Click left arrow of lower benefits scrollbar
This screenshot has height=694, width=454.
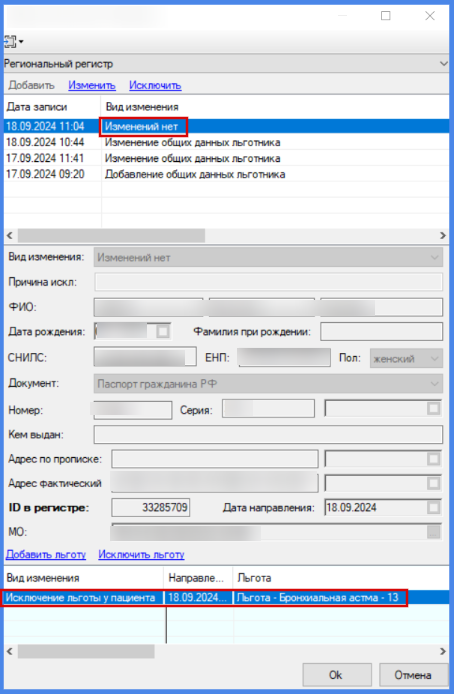click(10, 651)
